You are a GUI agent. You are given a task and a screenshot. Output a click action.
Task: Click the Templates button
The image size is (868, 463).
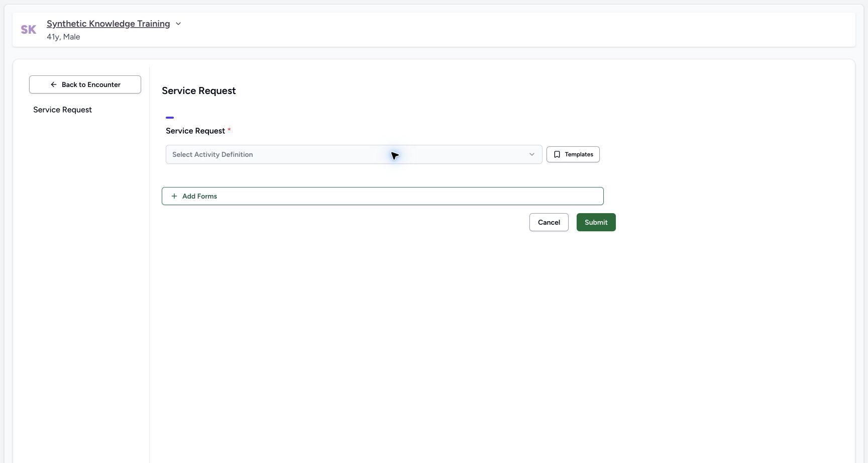(573, 154)
